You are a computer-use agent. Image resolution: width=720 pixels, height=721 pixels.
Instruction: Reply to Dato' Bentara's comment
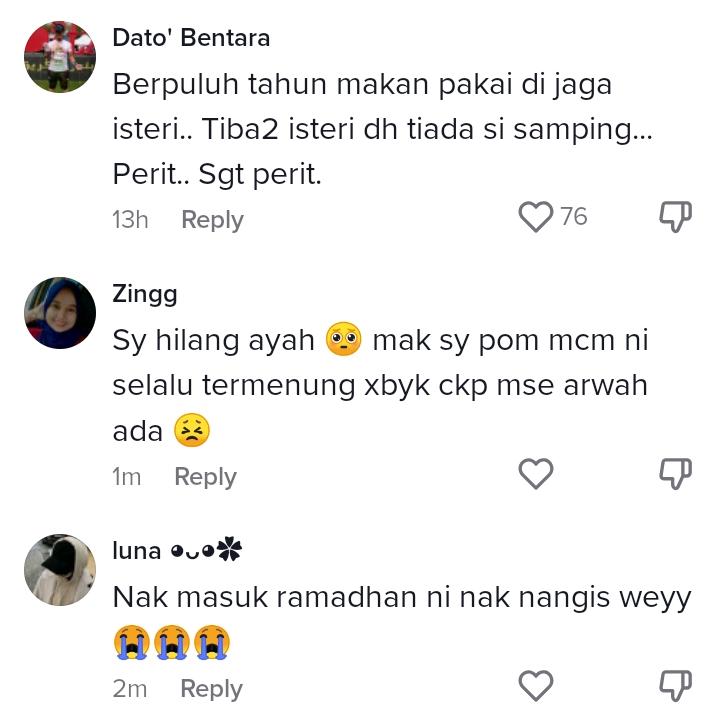[212, 220]
